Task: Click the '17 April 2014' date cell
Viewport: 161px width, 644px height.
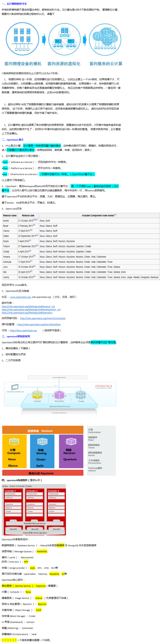Action: pyautogui.click(x=28, y=262)
